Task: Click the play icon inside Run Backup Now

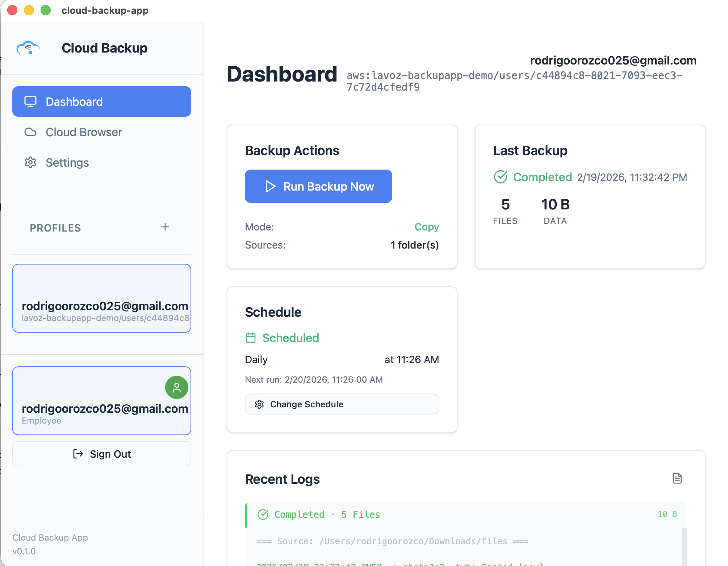Action: [x=270, y=186]
